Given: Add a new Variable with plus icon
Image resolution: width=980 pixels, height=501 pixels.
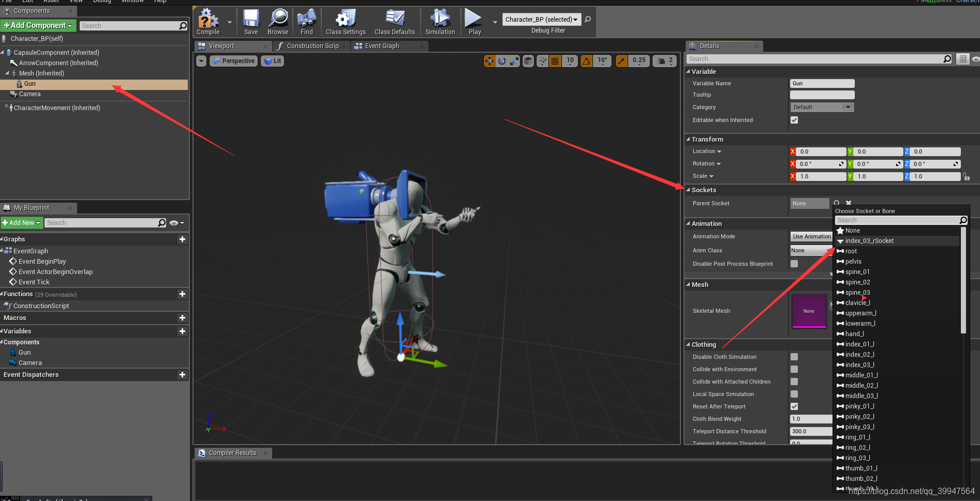Looking at the screenshot, I should coord(182,331).
